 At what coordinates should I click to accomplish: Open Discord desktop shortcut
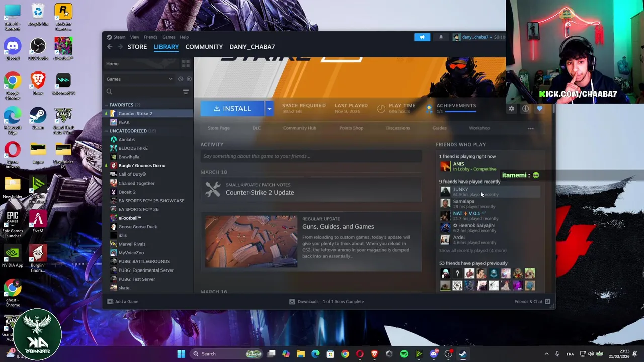coord(13,49)
